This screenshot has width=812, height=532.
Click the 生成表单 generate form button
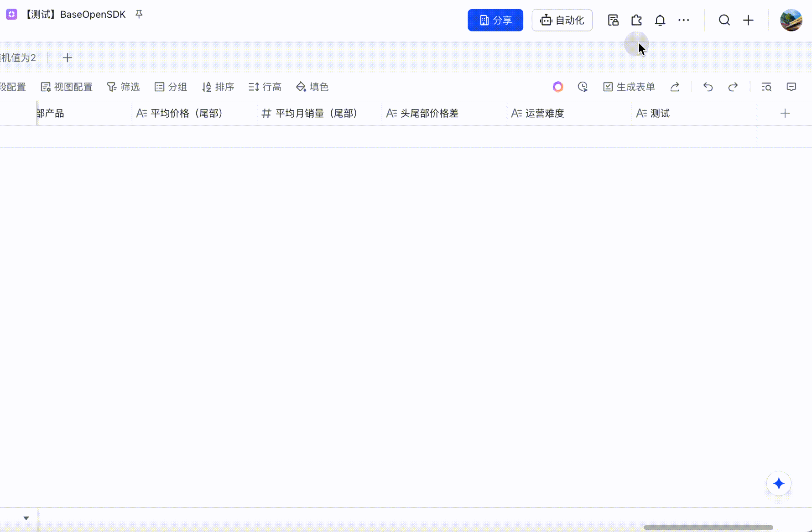[x=629, y=87]
